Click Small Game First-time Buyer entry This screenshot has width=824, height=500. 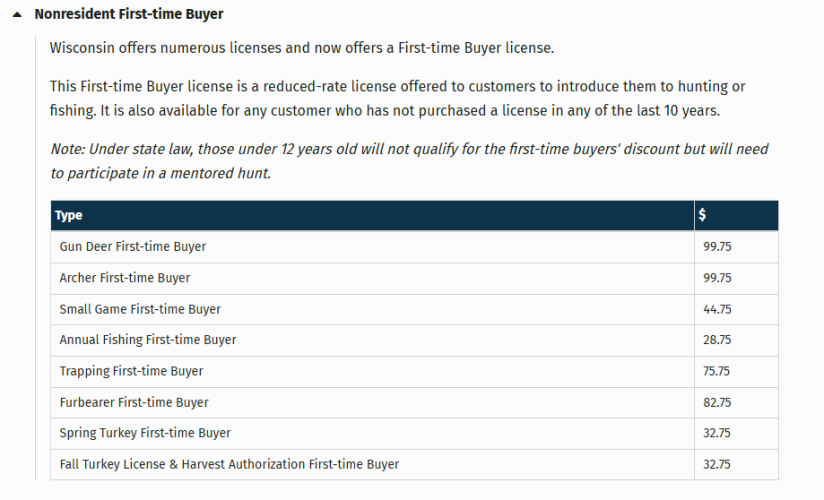click(x=140, y=309)
